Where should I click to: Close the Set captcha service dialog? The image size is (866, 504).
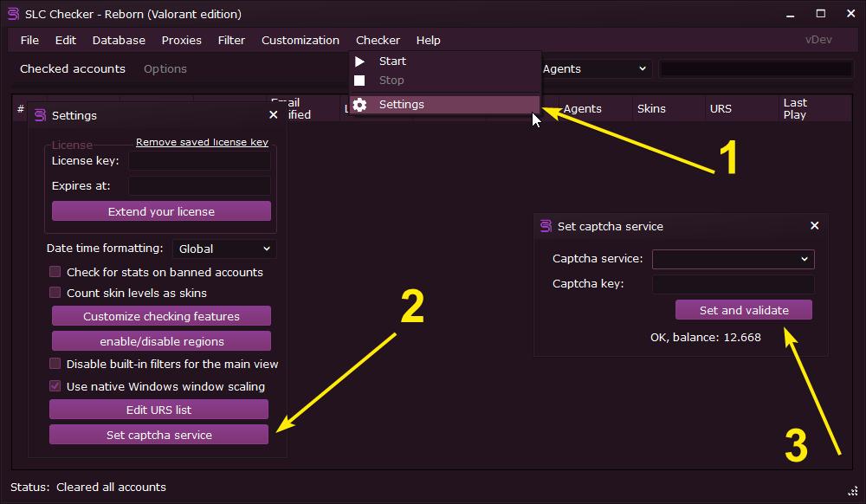tap(814, 226)
